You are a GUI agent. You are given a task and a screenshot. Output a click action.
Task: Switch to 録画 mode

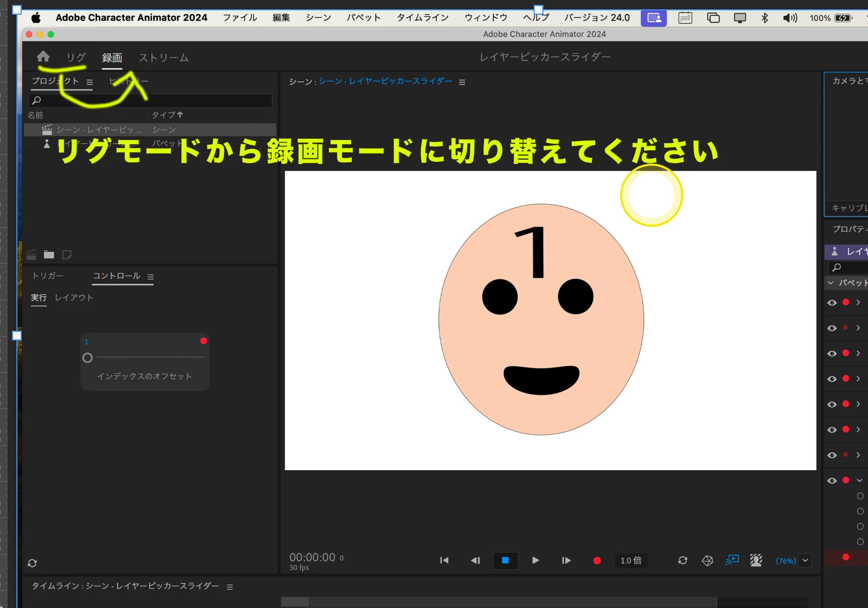[x=112, y=58]
